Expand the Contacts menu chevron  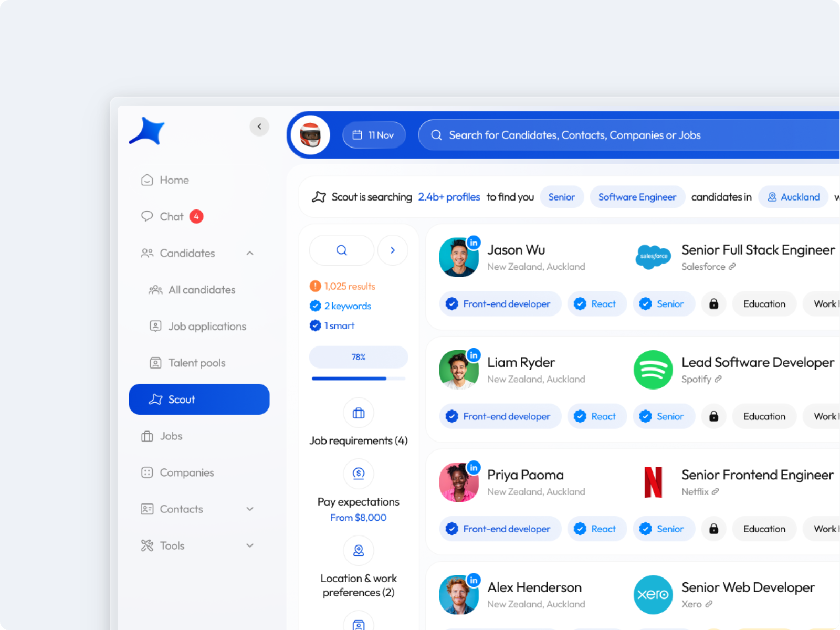pyautogui.click(x=250, y=509)
